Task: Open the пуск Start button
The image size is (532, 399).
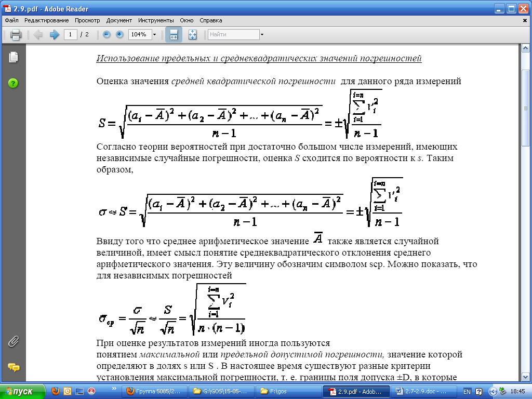Action: point(22,392)
